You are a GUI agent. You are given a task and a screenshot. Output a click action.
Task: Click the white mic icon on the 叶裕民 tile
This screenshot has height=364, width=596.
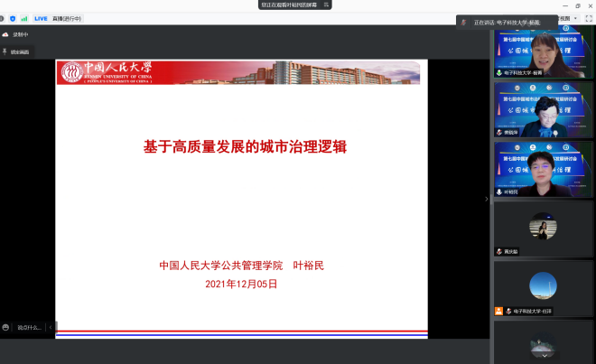tap(499, 192)
